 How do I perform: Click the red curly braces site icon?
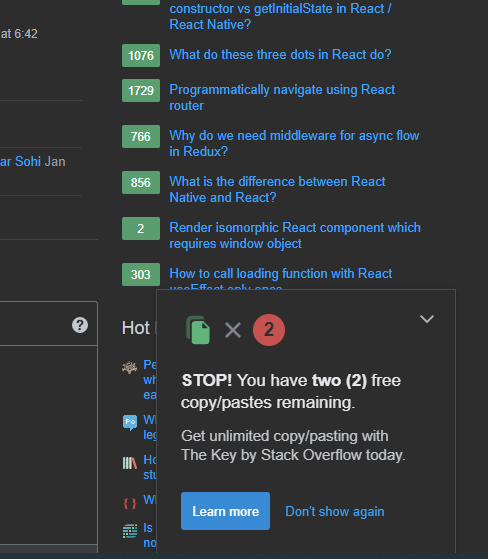coord(130,503)
